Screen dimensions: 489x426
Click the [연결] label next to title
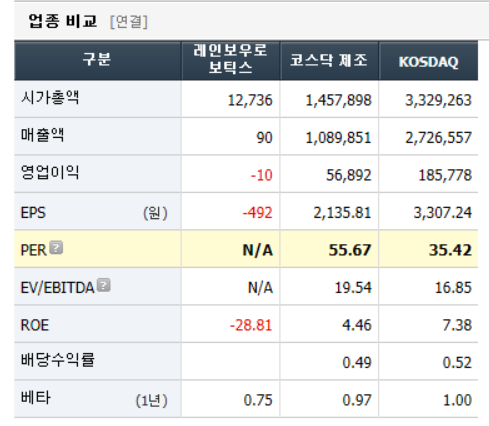(129, 22)
